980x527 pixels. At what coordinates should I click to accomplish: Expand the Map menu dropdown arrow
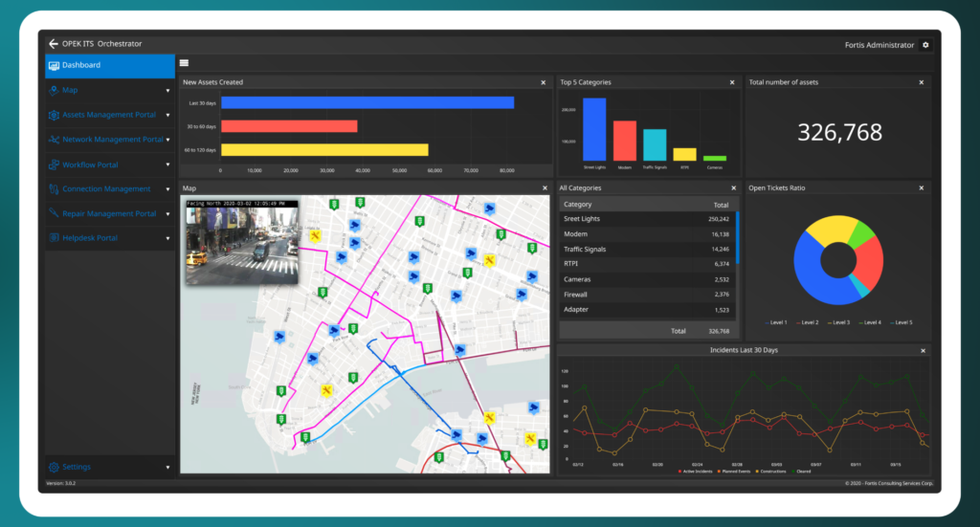point(167,91)
